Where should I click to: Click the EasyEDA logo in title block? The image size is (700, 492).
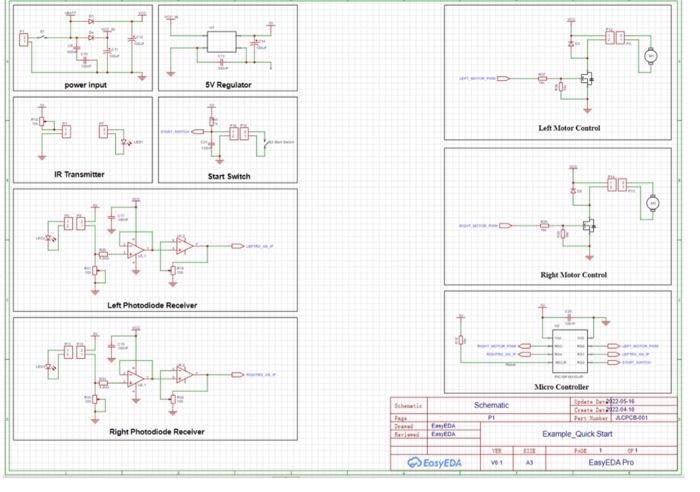pos(435,463)
